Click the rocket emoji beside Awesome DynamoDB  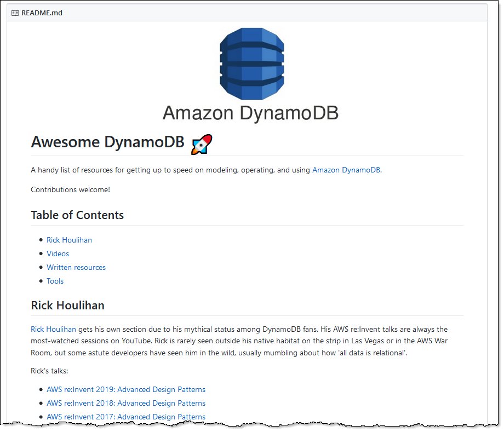click(202, 144)
